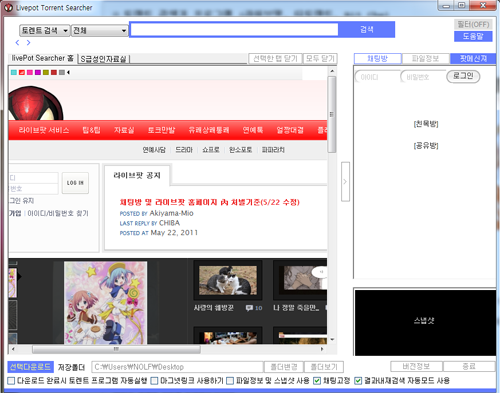The image size is (500, 393).
Task: Open the 유쾌상쾌통쾌 menu item
Action: pyautogui.click(x=209, y=130)
